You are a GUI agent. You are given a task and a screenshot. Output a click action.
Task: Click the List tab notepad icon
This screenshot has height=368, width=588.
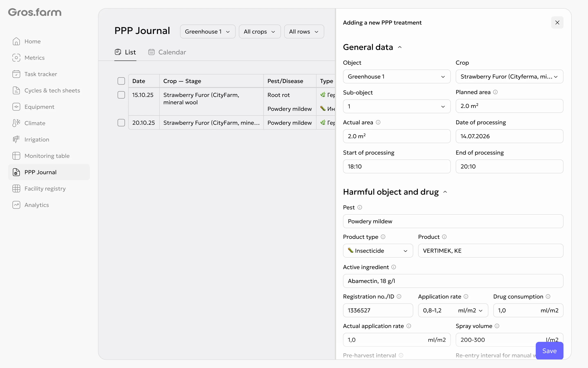[x=118, y=52]
